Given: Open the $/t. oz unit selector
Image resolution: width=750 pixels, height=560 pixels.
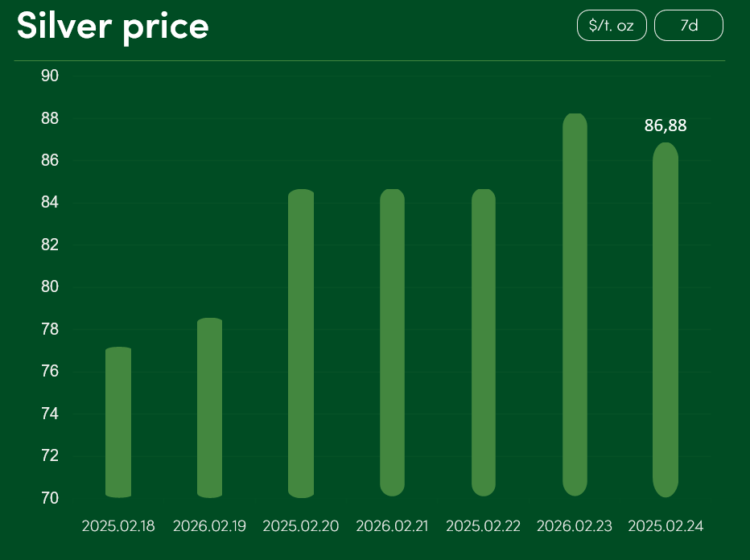Looking at the screenshot, I should (612, 26).
